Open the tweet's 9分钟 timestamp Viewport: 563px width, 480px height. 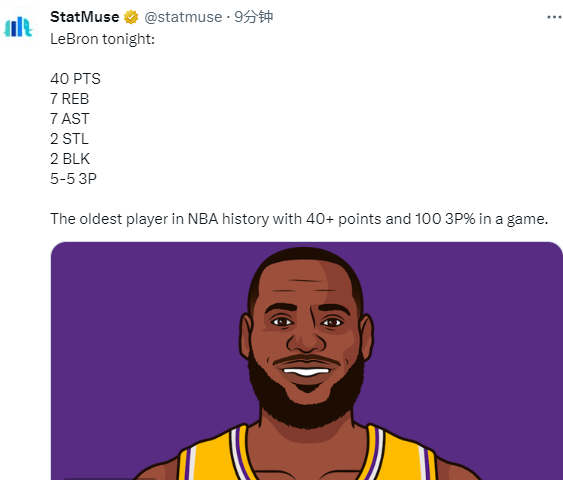253,17
